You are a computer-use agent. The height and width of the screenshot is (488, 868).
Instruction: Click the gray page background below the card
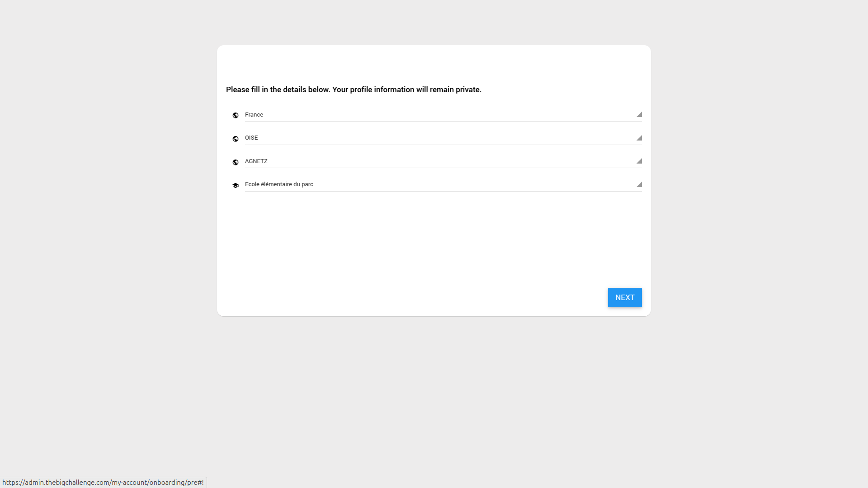pyautogui.click(x=434, y=398)
